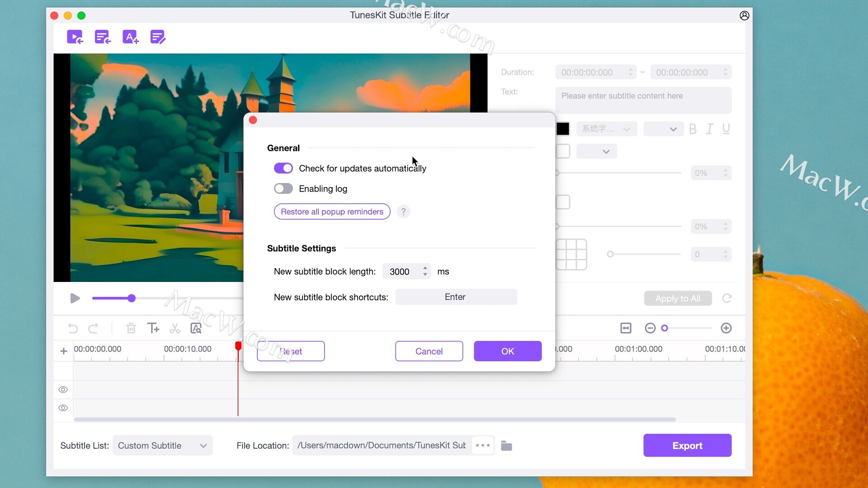This screenshot has height=488, width=868.
Task: Open the font family dropdown
Action: click(x=607, y=129)
